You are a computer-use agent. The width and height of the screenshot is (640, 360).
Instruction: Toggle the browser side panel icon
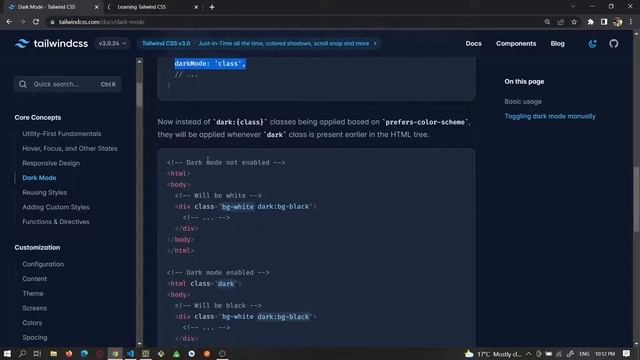(604, 22)
